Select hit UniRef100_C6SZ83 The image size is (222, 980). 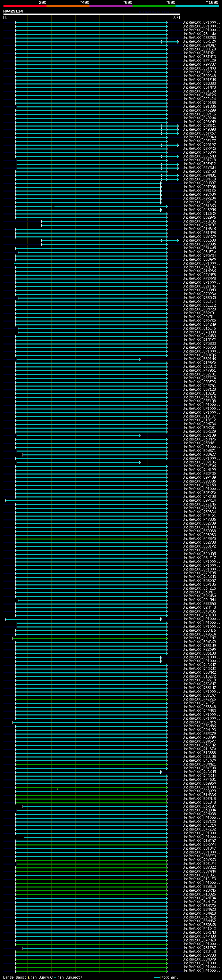(x=199, y=38)
